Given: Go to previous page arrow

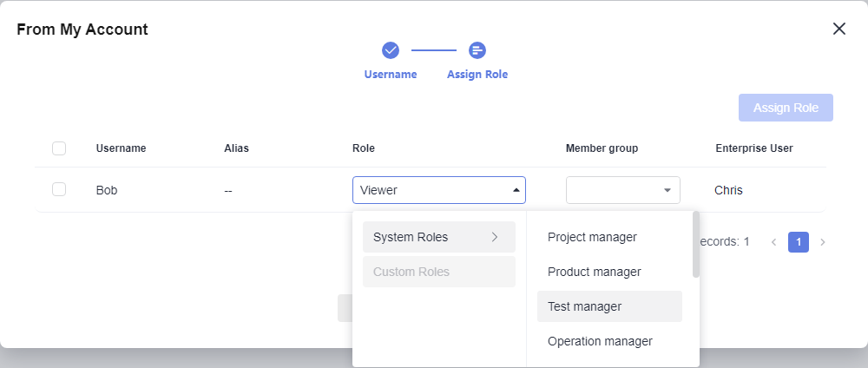Looking at the screenshot, I should point(774,242).
